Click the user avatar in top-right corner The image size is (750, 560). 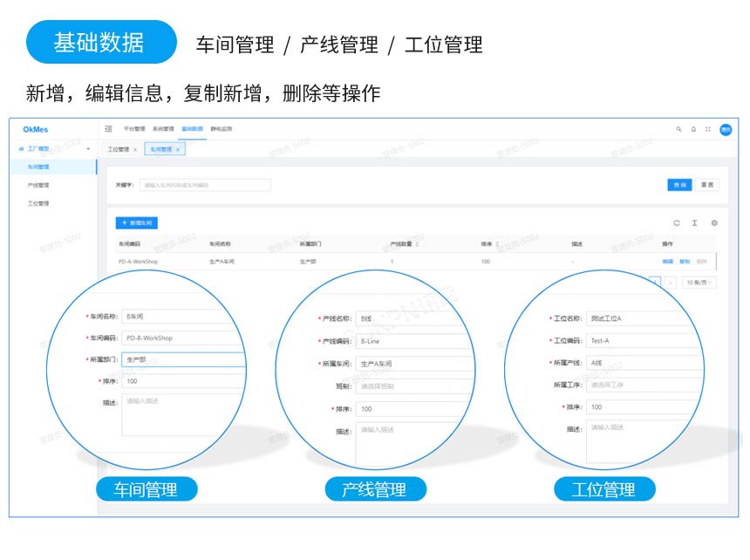pos(726,129)
